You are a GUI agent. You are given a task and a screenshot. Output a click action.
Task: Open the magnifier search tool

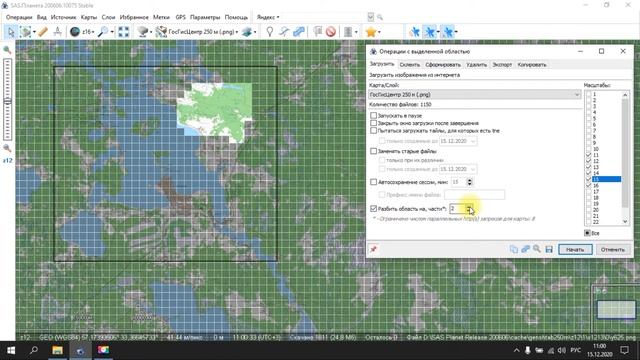pyautogui.click(x=103, y=32)
